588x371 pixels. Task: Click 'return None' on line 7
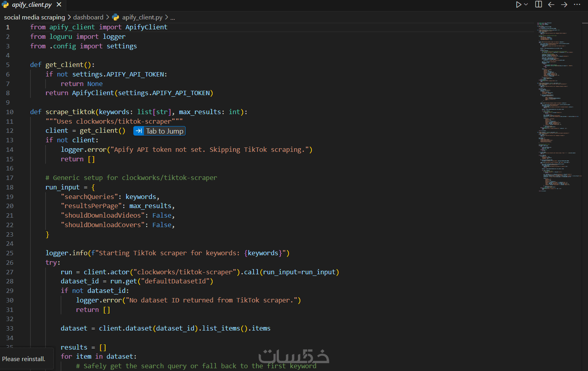82,84
